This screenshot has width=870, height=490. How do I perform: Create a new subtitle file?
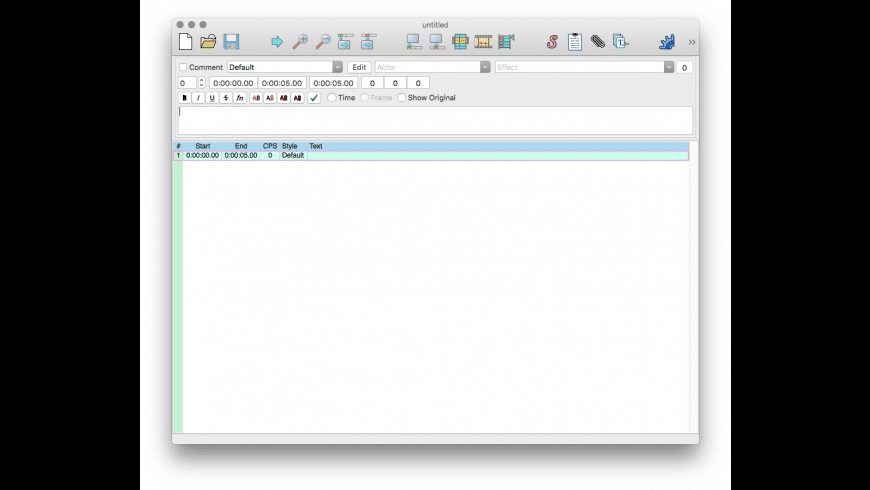[185, 42]
